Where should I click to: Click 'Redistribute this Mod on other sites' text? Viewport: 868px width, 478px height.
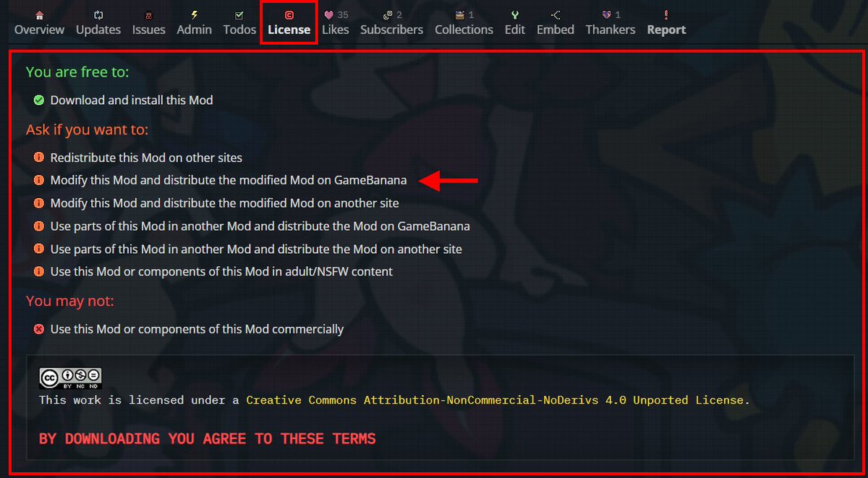click(146, 157)
